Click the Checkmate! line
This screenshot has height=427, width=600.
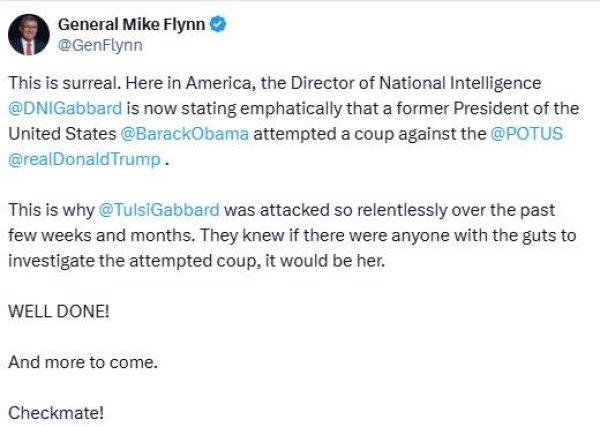pos(55,411)
